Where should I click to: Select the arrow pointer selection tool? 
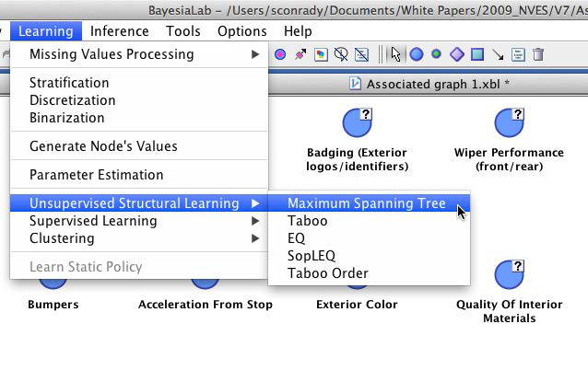pyautogui.click(x=396, y=54)
